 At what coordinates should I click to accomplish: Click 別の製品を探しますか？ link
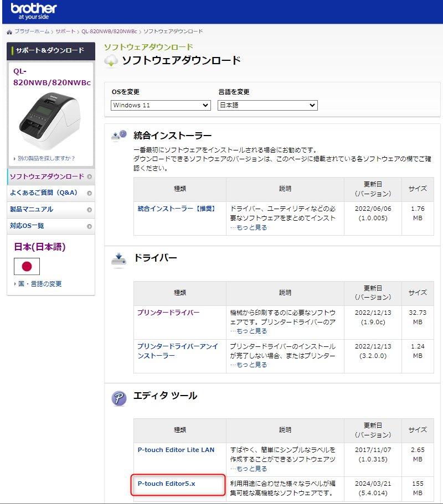(45, 158)
